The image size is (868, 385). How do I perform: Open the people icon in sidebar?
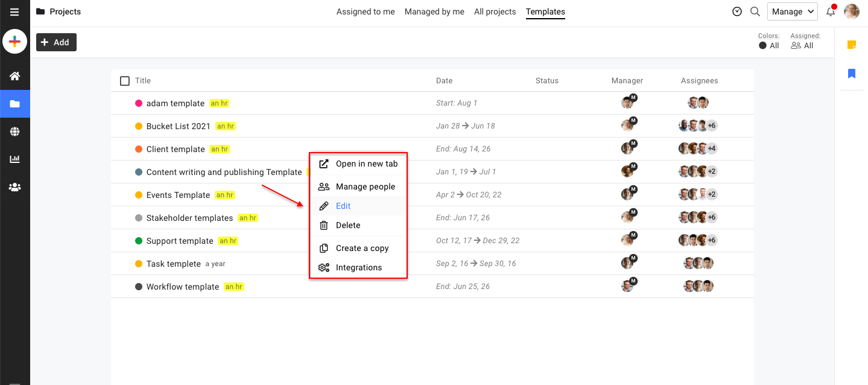[15, 187]
